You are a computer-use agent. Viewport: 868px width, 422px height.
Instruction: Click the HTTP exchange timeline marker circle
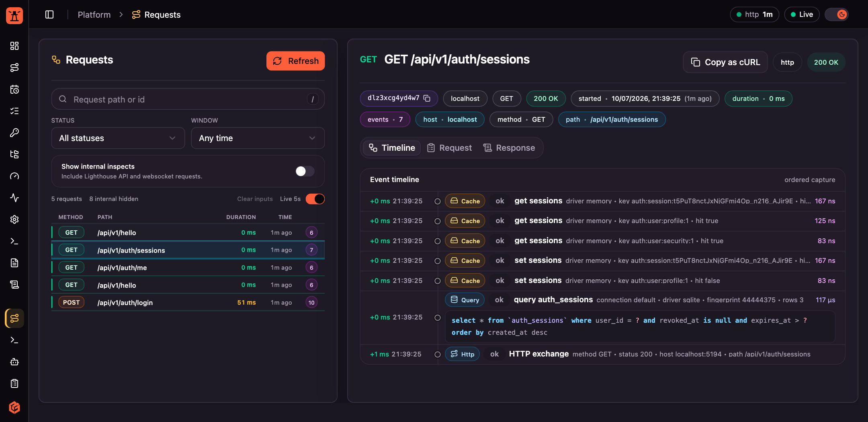[x=438, y=354]
